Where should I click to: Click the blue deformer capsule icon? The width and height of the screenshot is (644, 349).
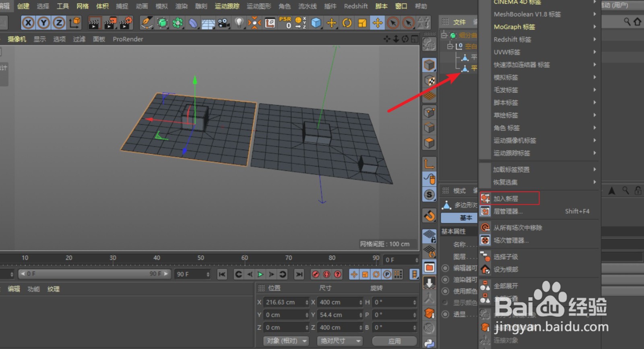click(193, 23)
